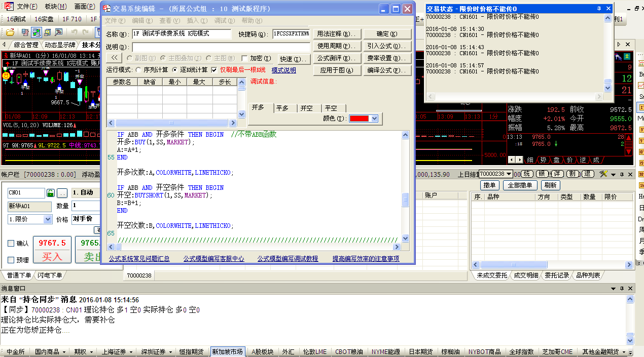
Task: Click the round 统 button
Action: 526,174
